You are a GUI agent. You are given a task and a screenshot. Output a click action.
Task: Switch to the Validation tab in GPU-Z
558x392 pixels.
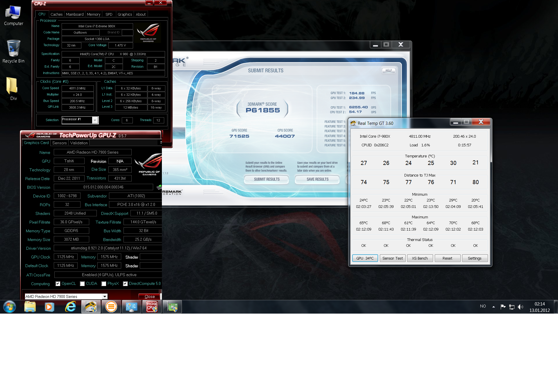(79, 143)
